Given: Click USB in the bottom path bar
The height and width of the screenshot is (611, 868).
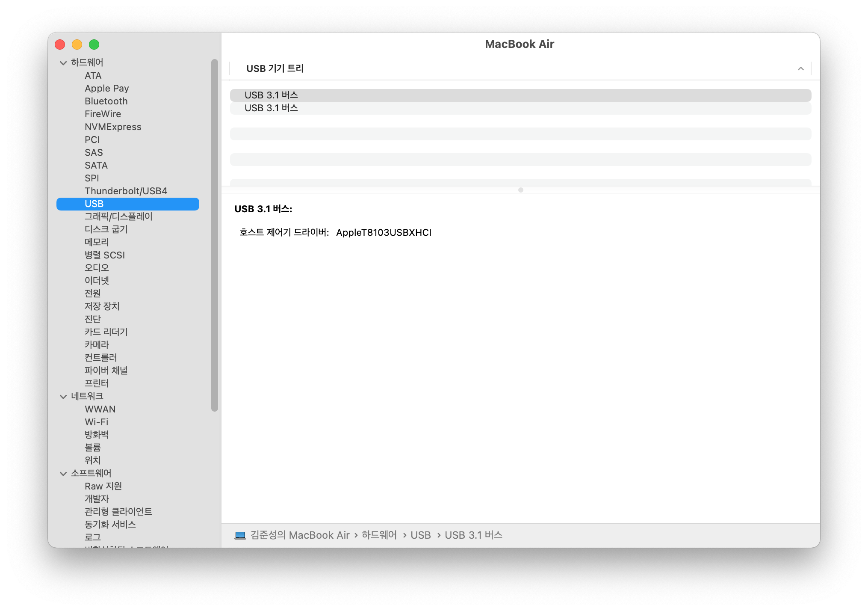Looking at the screenshot, I should point(420,535).
